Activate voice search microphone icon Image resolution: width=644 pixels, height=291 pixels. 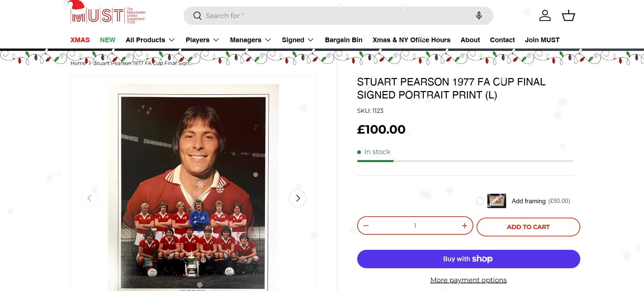479,16
